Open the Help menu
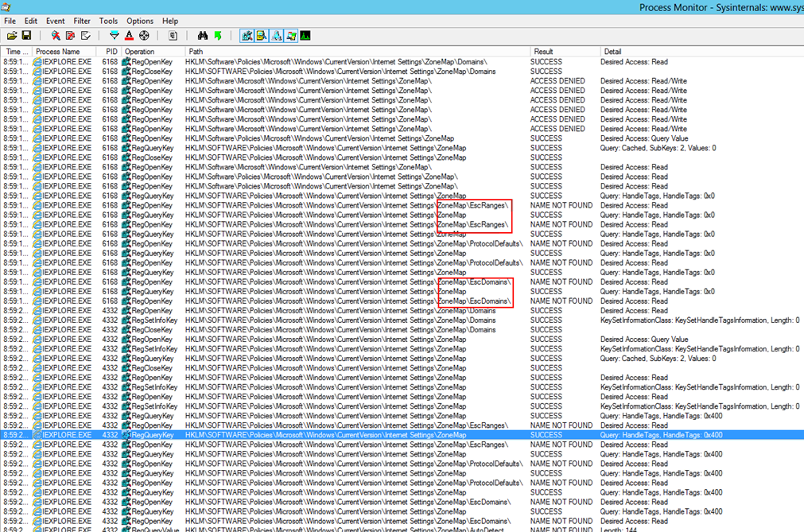The height and width of the screenshot is (532, 804). pyautogui.click(x=170, y=21)
